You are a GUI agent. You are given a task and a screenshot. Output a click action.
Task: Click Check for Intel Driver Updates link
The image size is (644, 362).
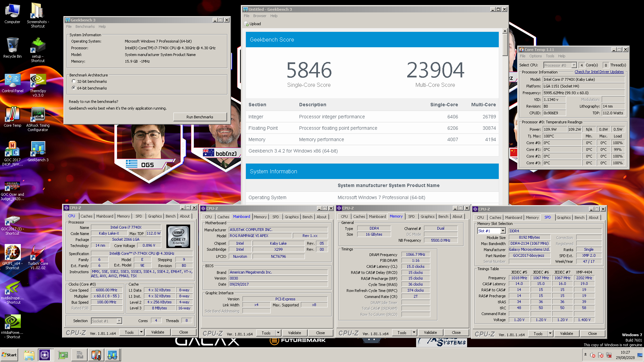(x=599, y=72)
